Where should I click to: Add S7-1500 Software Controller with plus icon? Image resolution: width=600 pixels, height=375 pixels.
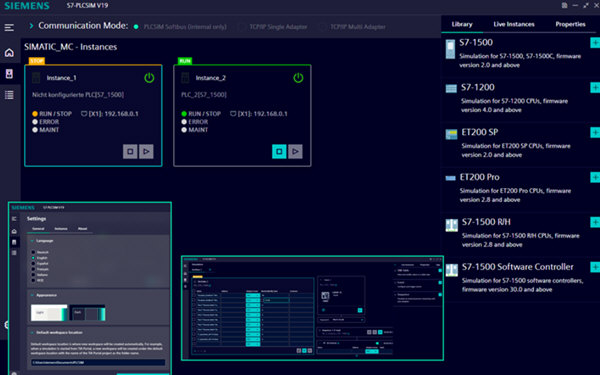[595, 267]
